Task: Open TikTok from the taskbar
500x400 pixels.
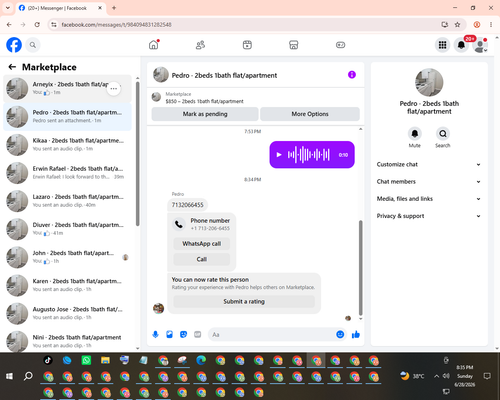Action: (x=48, y=360)
